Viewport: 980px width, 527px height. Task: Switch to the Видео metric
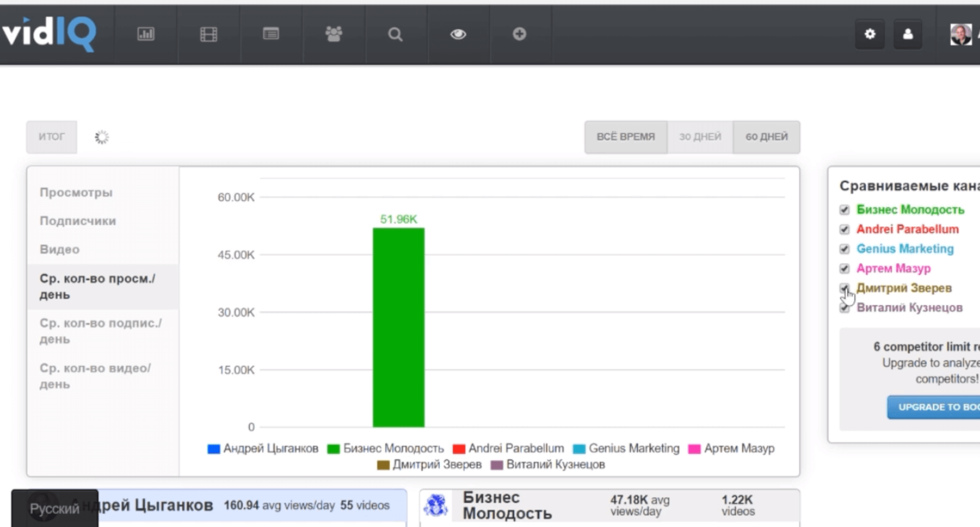point(60,250)
